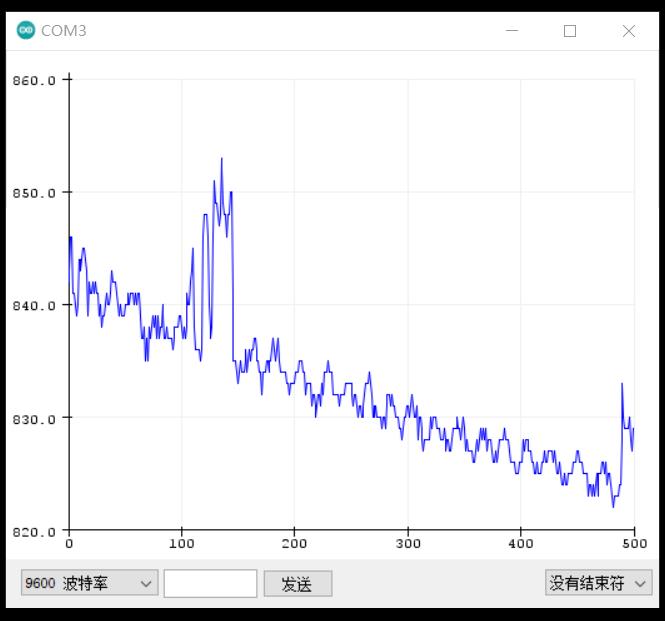The height and width of the screenshot is (621, 665).
Task: Click the 300 X-axis tick label
Action: pyautogui.click(x=407, y=544)
